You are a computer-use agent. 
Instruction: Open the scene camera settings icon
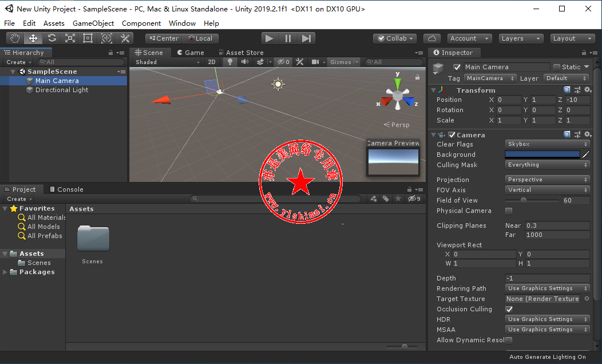pyautogui.click(x=315, y=62)
